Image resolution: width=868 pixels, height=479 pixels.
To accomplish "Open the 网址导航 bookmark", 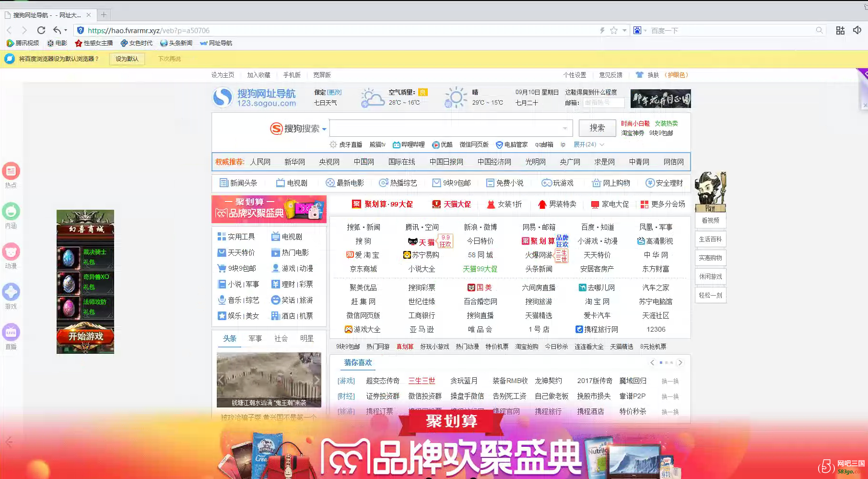I will tap(216, 43).
